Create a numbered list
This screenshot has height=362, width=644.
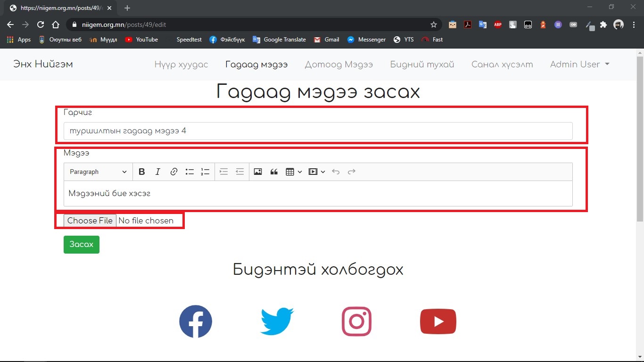pyautogui.click(x=205, y=172)
